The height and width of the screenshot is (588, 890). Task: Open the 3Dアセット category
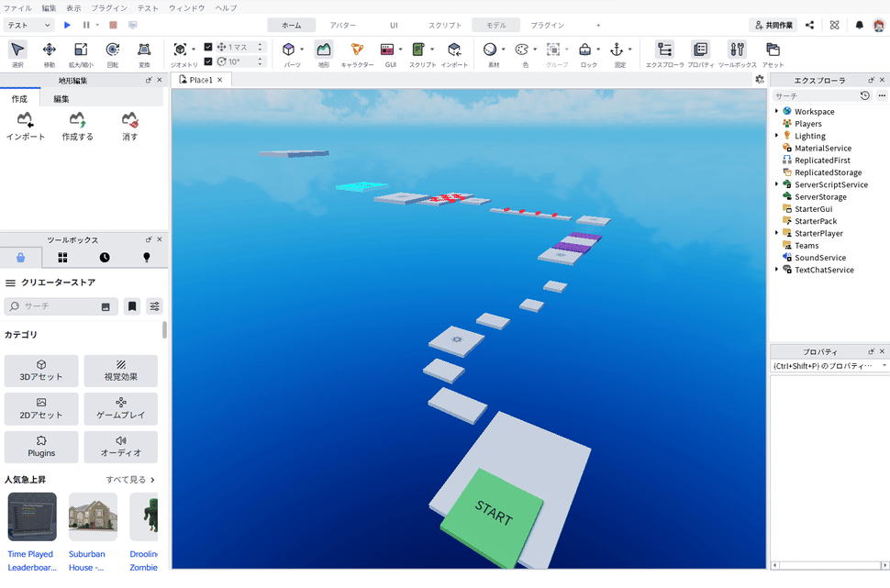pos(41,371)
